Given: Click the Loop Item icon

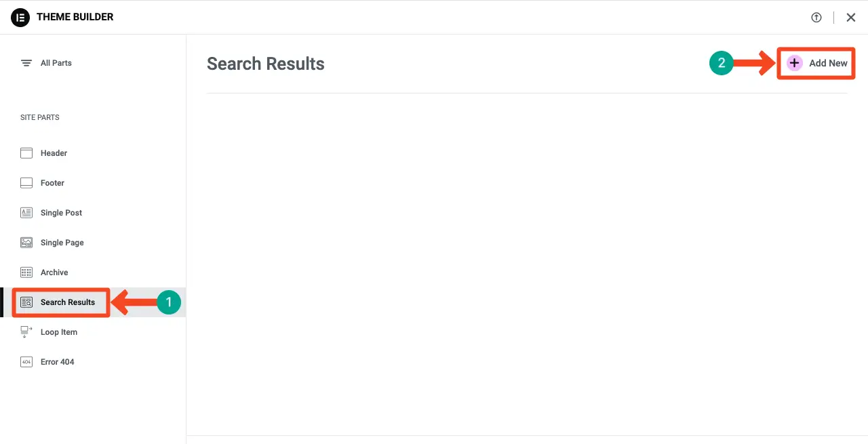Looking at the screenshot, I should (x=26, y=331).
